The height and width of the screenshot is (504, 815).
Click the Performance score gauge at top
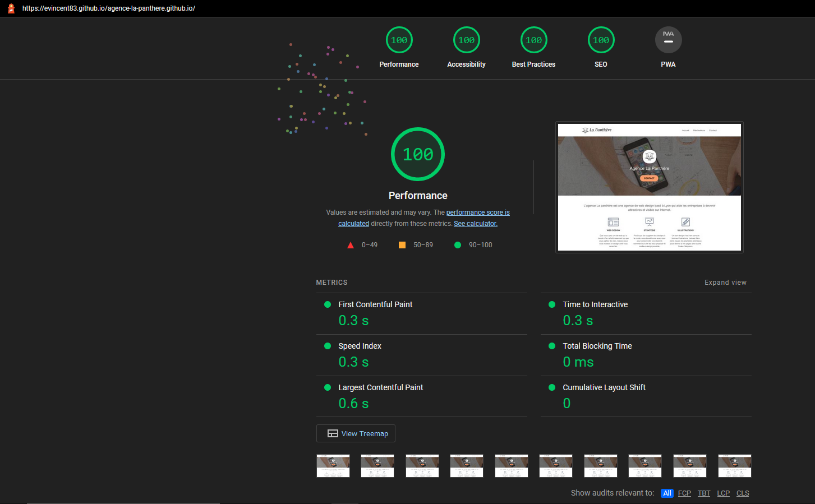[399, 39]
